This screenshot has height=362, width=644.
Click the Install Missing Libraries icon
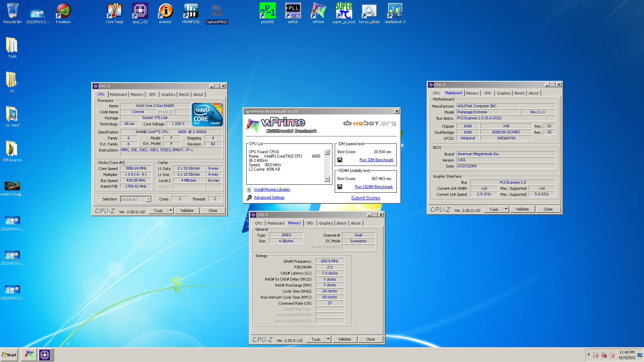coord(249,190)
